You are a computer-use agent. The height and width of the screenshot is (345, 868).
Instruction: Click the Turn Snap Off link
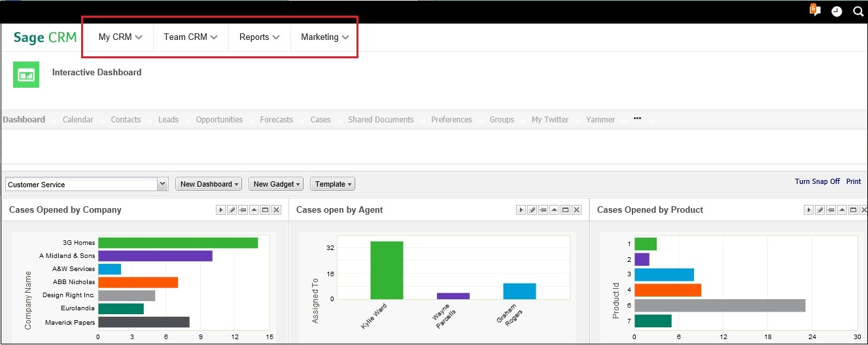[817, 181]
